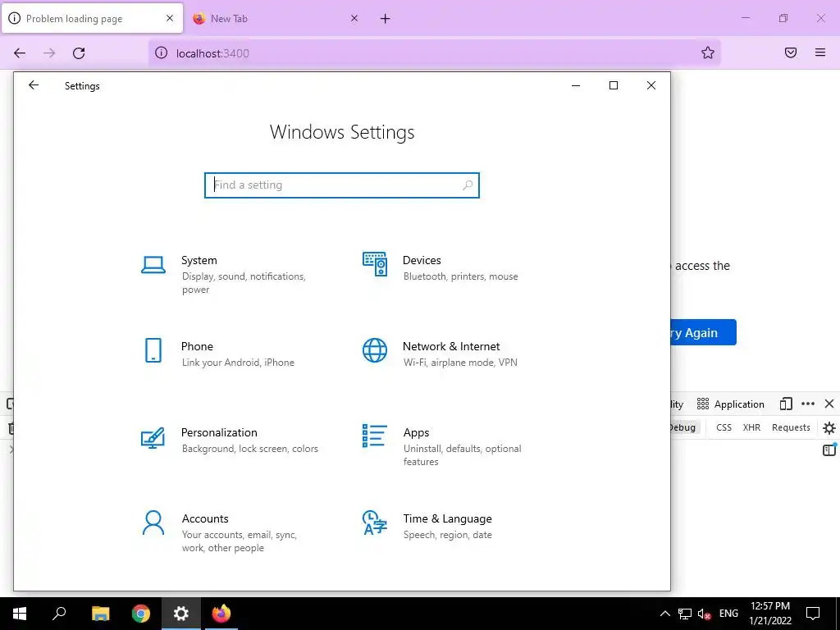
Task: Toggle the XHR filter in the console
Action: [751, 427]
